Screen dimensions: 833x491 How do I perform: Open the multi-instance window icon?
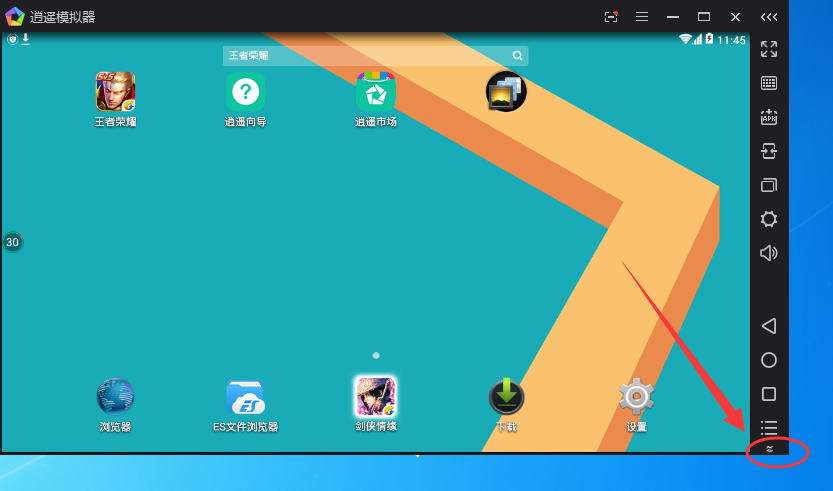click(769, 185)
